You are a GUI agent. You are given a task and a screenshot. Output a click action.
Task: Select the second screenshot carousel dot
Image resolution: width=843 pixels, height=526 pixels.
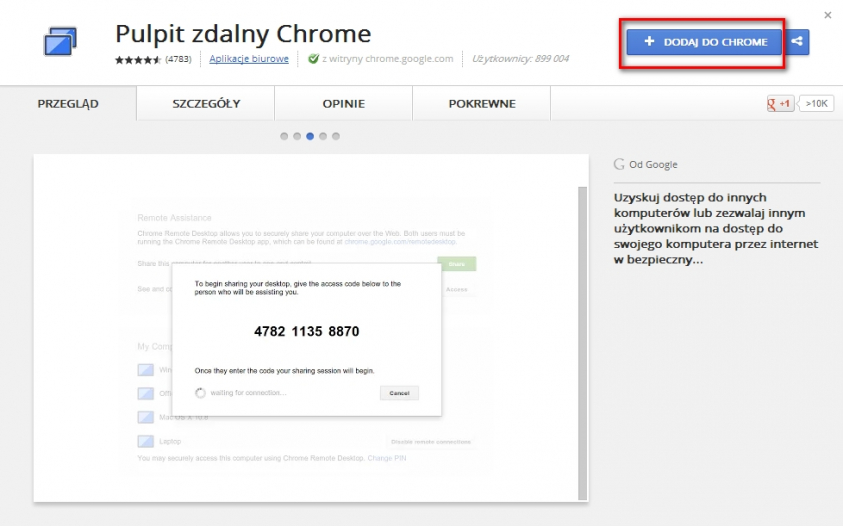pyautogui.click(x=297, y=136)
